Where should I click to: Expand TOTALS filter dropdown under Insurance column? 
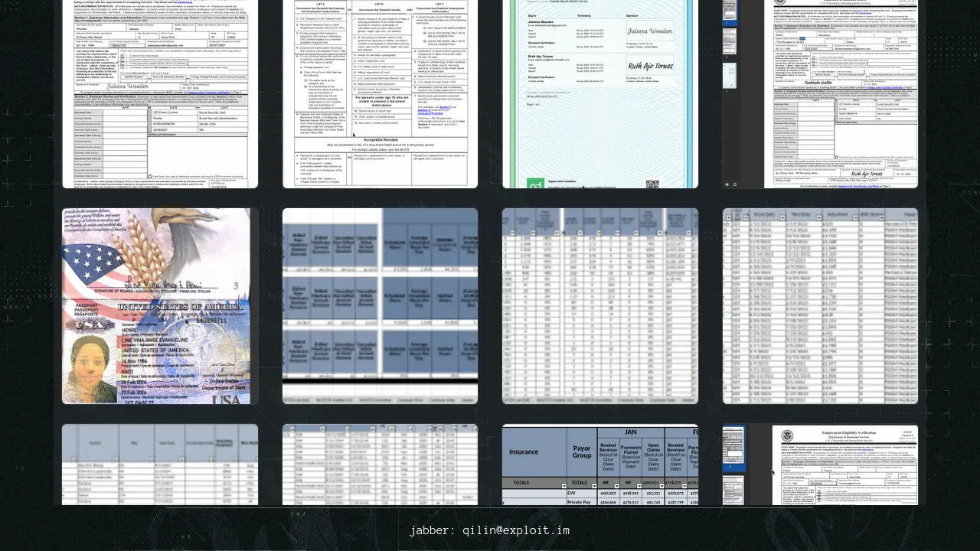coord(564,485)
